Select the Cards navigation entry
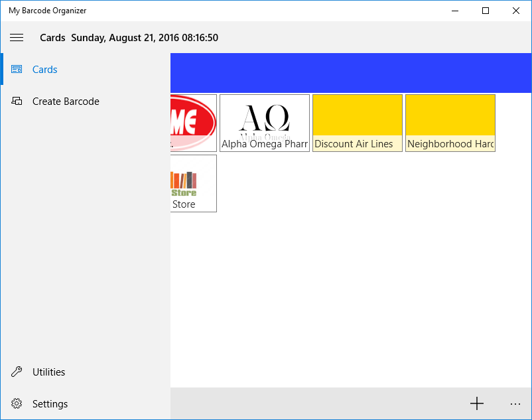Screen dimensions: 532x420 (x=44, y=69)
